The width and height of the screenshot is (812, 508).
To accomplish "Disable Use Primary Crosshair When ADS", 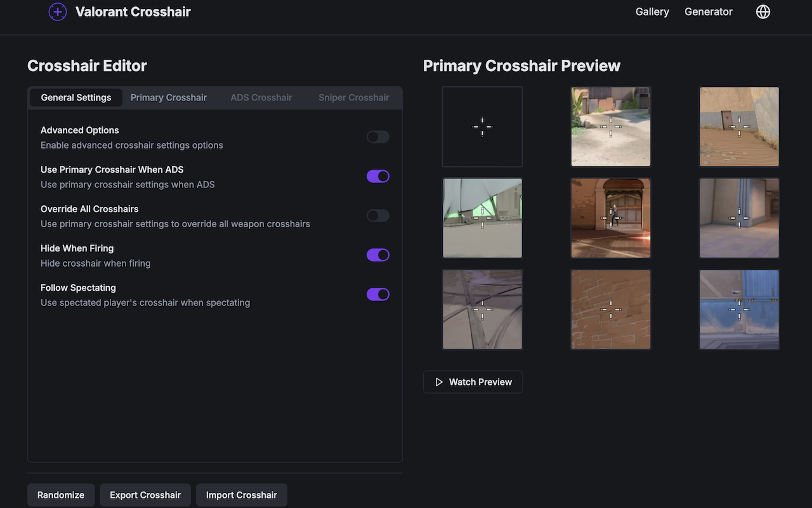I will point(377,176).
